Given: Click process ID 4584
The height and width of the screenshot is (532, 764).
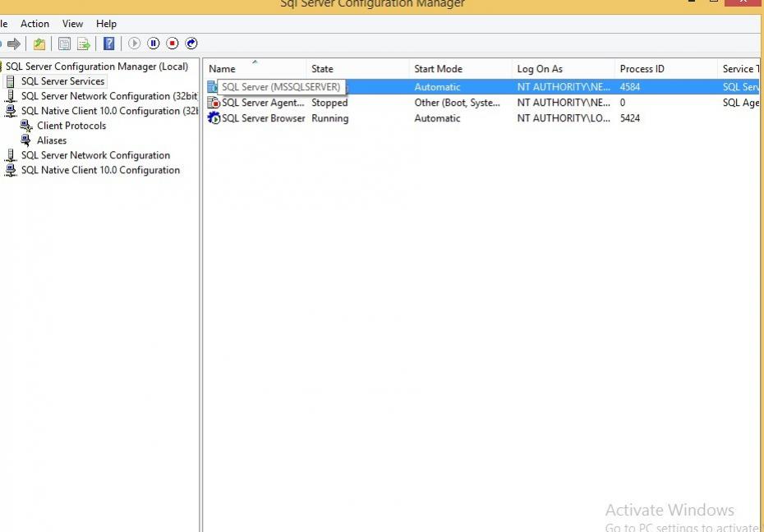Looking at the screenshot, I should click(x=630, y=87).
